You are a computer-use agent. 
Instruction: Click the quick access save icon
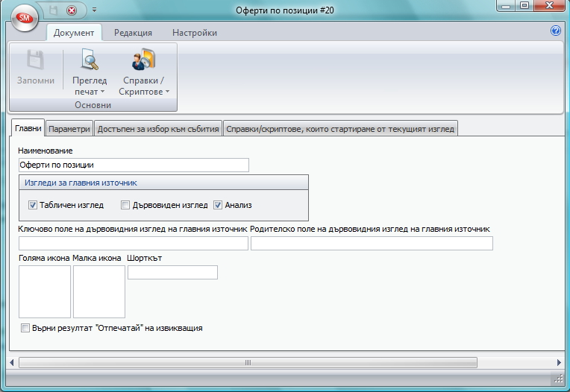(54, 10)
